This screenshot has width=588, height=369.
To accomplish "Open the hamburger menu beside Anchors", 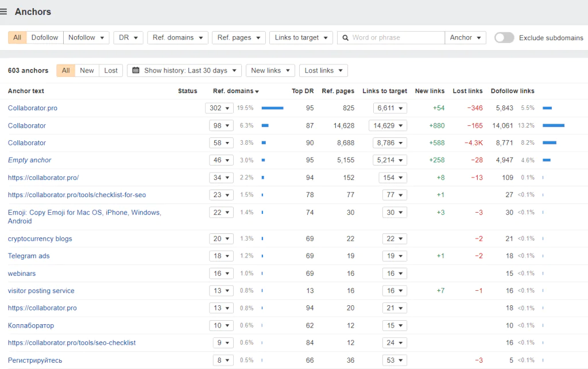I will pos(4,11).
